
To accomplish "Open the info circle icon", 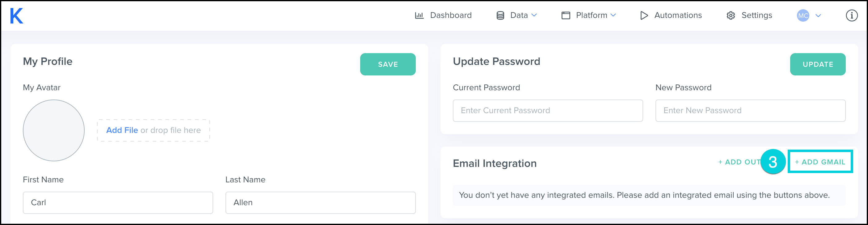I will tap(852, 15).
